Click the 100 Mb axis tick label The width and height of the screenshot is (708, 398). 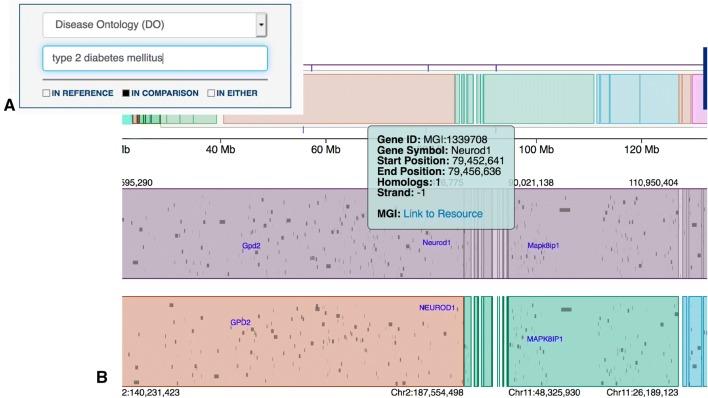click(x=536, y=150)
